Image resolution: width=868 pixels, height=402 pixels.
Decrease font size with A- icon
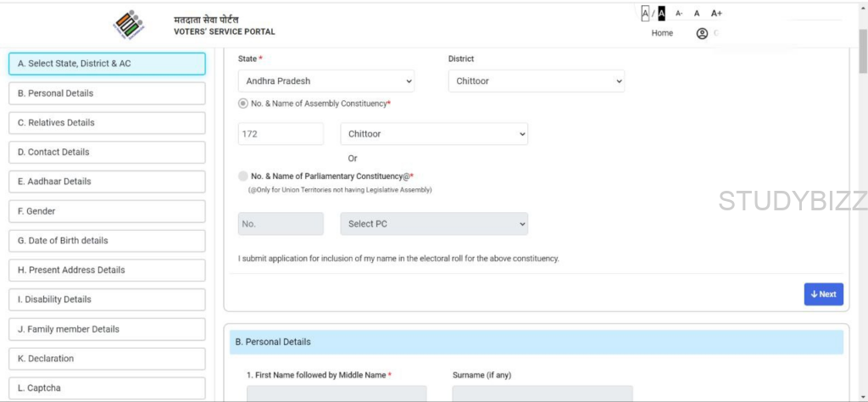[679, 14]
